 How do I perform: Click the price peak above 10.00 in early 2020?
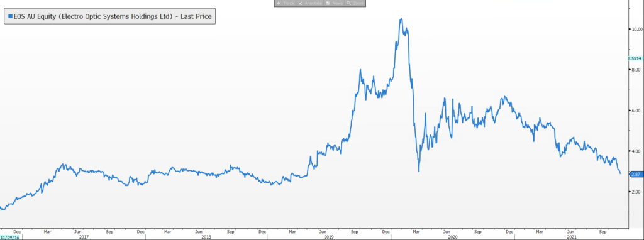tap(401, 18)
